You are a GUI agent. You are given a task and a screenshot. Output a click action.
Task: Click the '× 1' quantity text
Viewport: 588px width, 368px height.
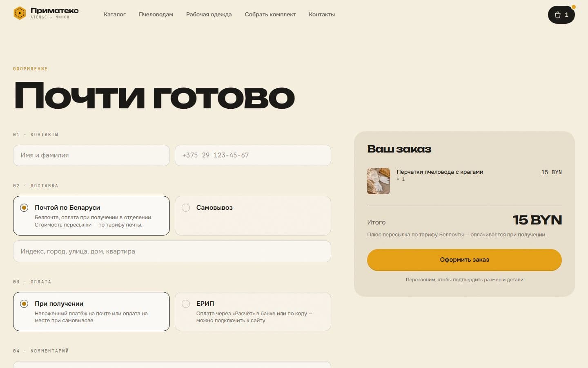[401, 179]
